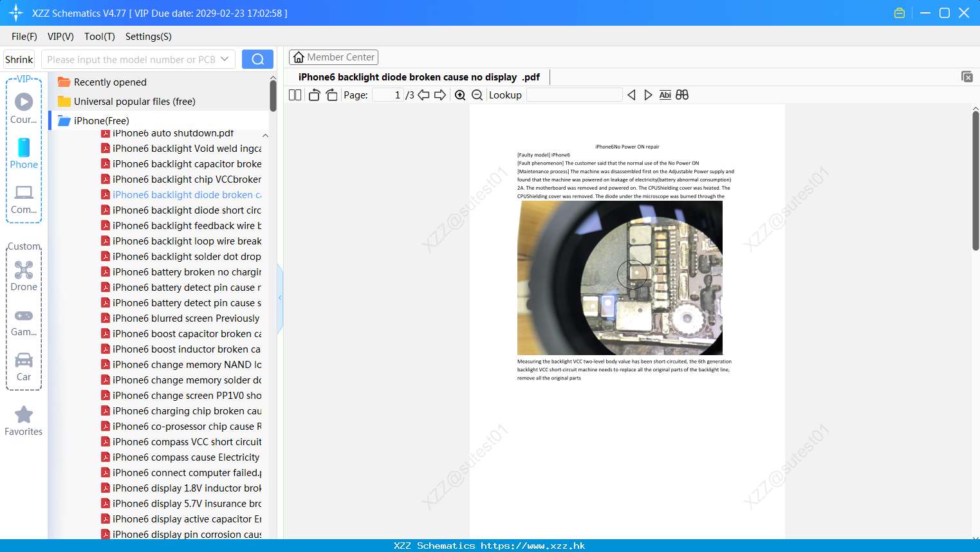Screen dimensions: 980x552
Task: Find previous lookup match
Action: pos(631,95)
